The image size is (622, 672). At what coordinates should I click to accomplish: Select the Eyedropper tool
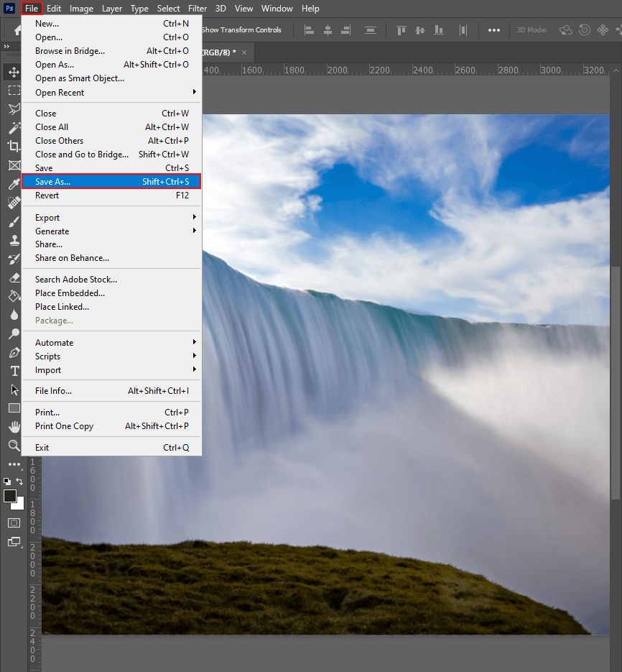(14, 184)
